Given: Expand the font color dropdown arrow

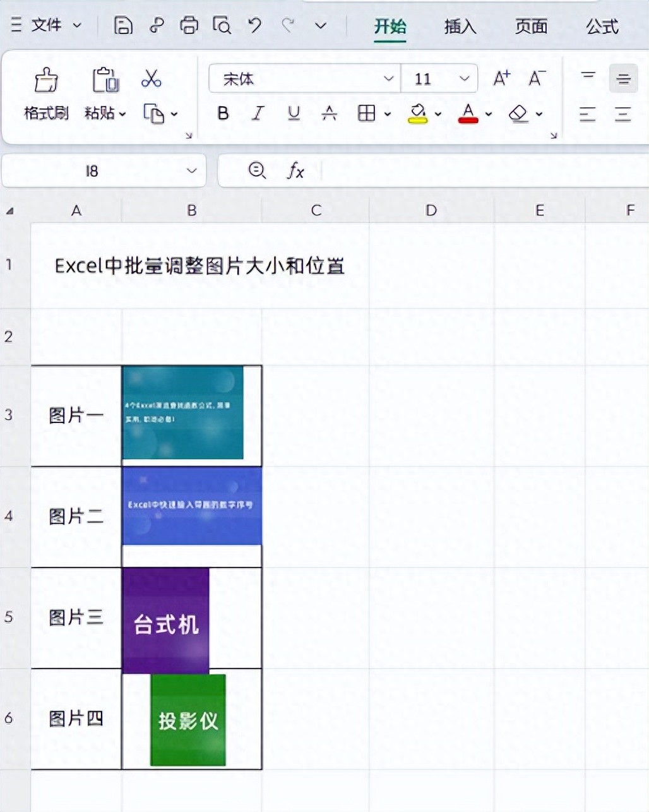Looking at the screenshot, I should pyautogui.click(x=488, y=114).
